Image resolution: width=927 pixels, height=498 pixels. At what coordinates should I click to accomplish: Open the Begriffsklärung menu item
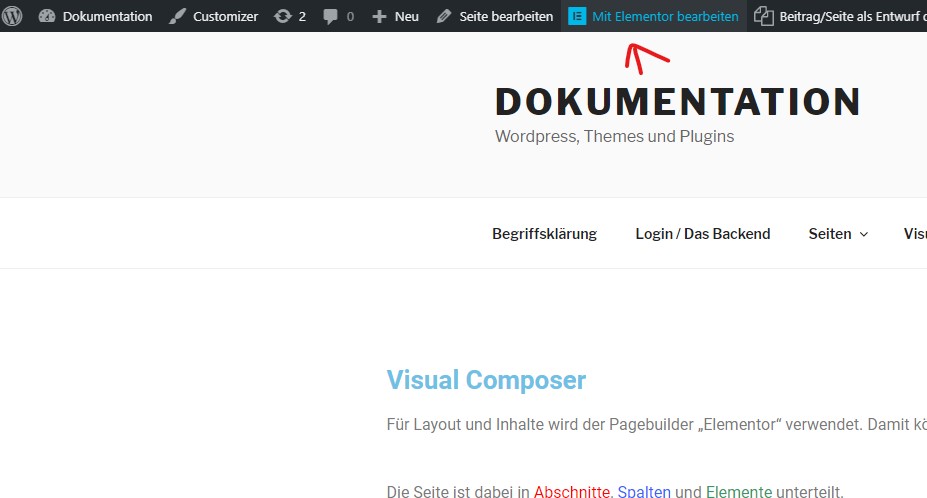(544, 234)
